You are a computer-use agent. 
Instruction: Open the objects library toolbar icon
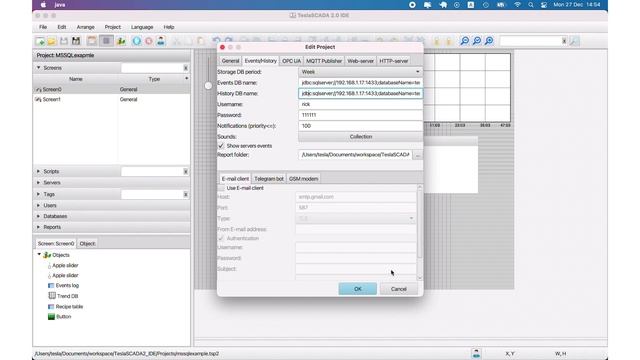pyautogui.click(x=121, y=41)
